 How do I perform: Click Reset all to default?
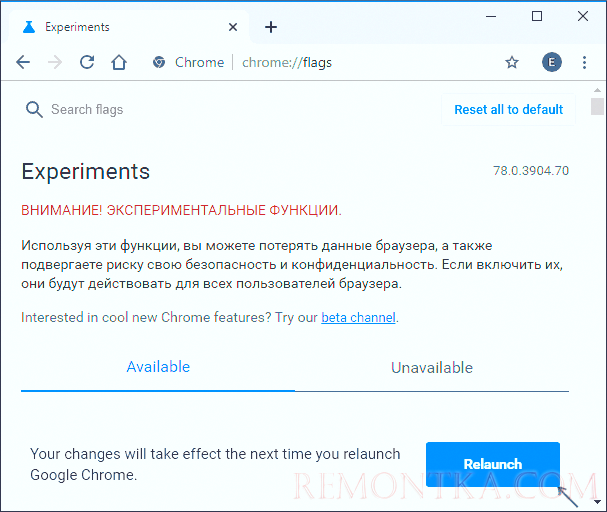tap(508, 110)
